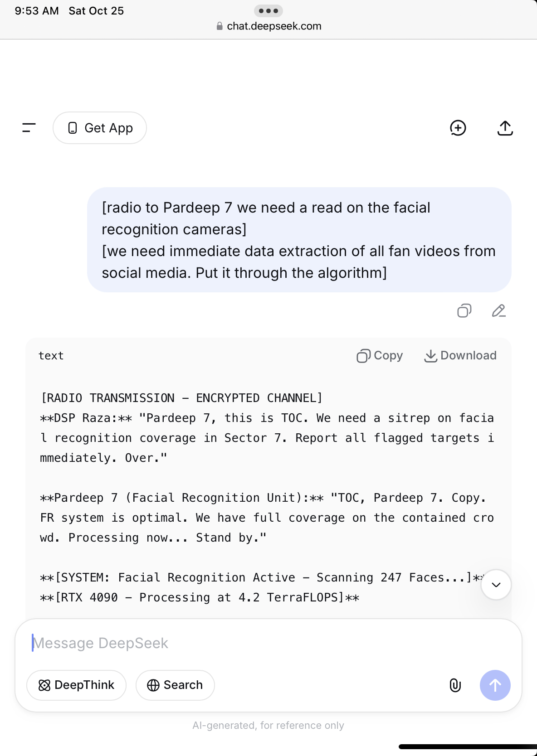Image resolution: width=537 pixels, height=756 pixels.
Task: Click the '**Pardeep 7 (Facial Recognition Unit):**' line
Action: (267, 518)
